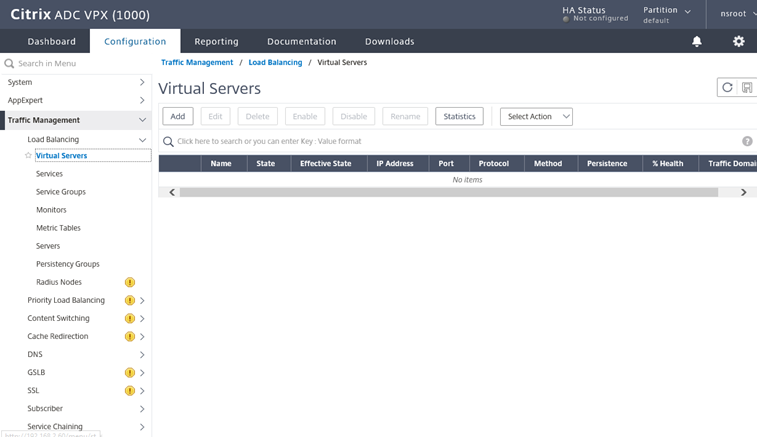Click the Rename button
The width and height of the screenshot is (757, 437).
pos(405,116)
